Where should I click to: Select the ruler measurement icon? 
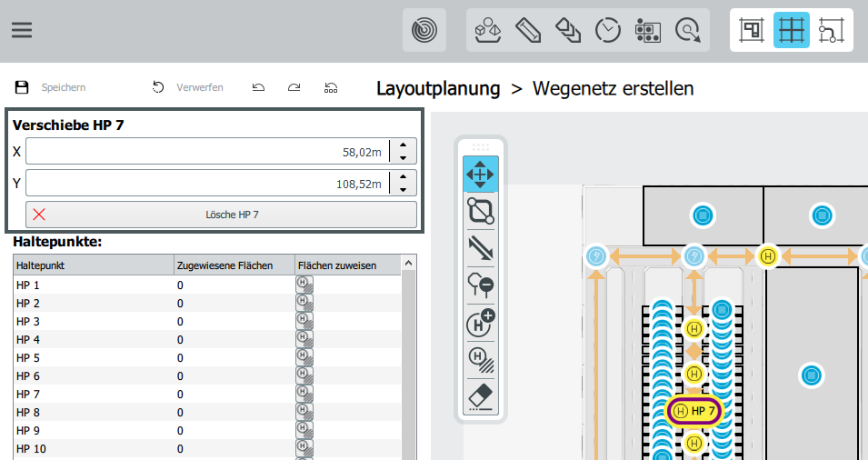point(528,30)
